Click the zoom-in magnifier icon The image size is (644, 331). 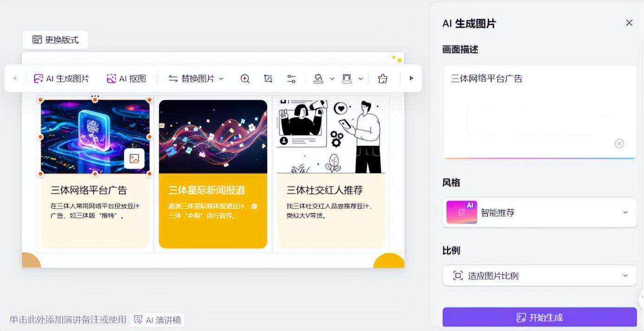coord(245,79)
